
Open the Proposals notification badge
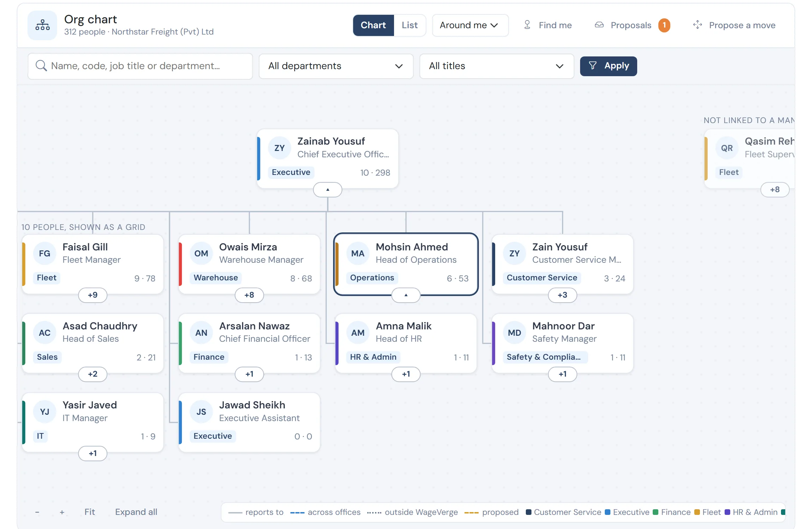tap(664, 25)
